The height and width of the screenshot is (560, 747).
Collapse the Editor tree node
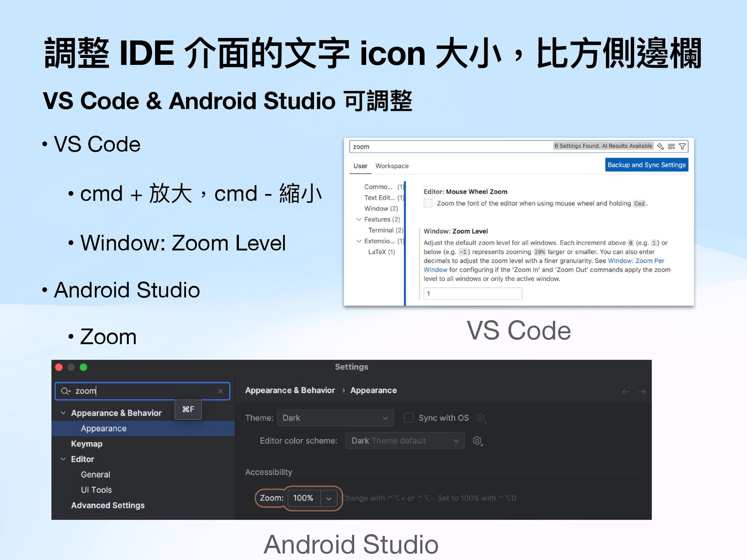[63, 459]
